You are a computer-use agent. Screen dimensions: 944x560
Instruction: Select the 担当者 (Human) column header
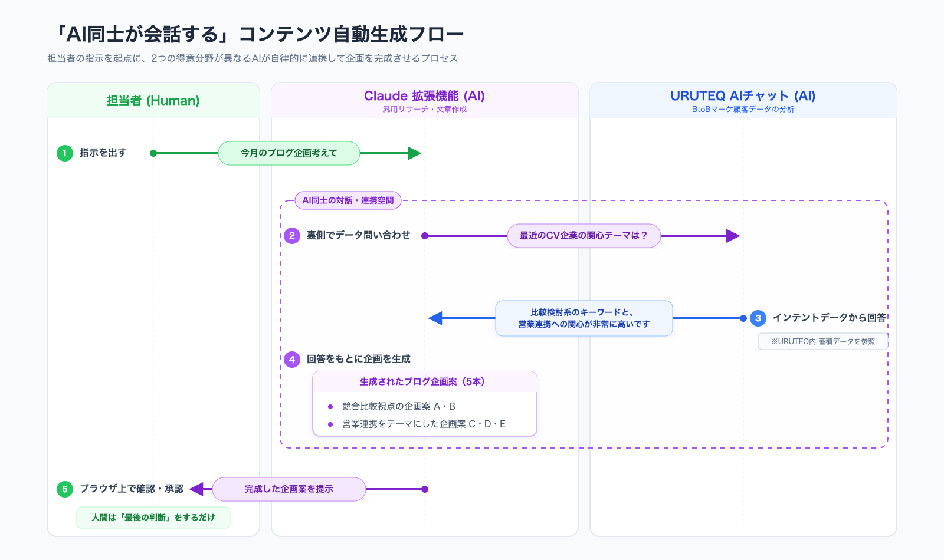[153, 101]
